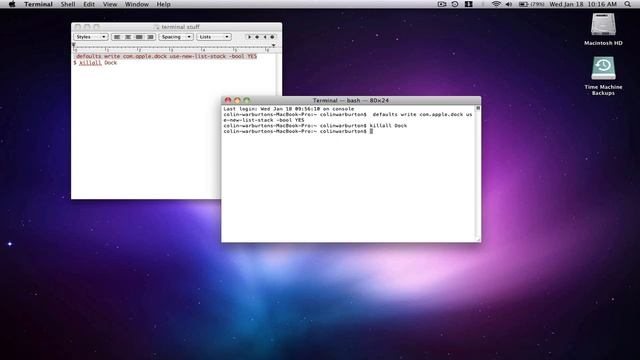
Task: Click the decimal tab stop icon in TextEdit
Action: click(272, 37)
